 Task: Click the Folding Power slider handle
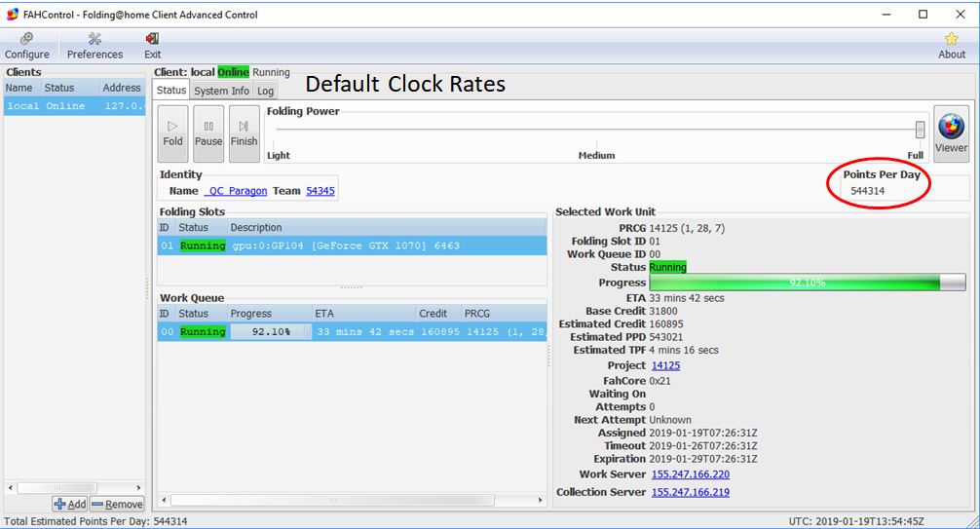(920, 130)
